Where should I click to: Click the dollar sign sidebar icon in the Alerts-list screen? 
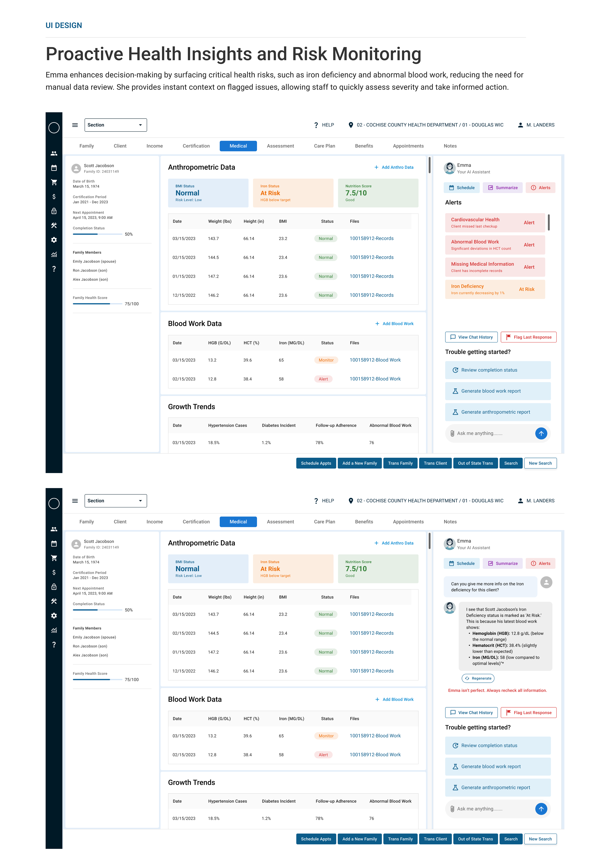(x=54, y=197)
